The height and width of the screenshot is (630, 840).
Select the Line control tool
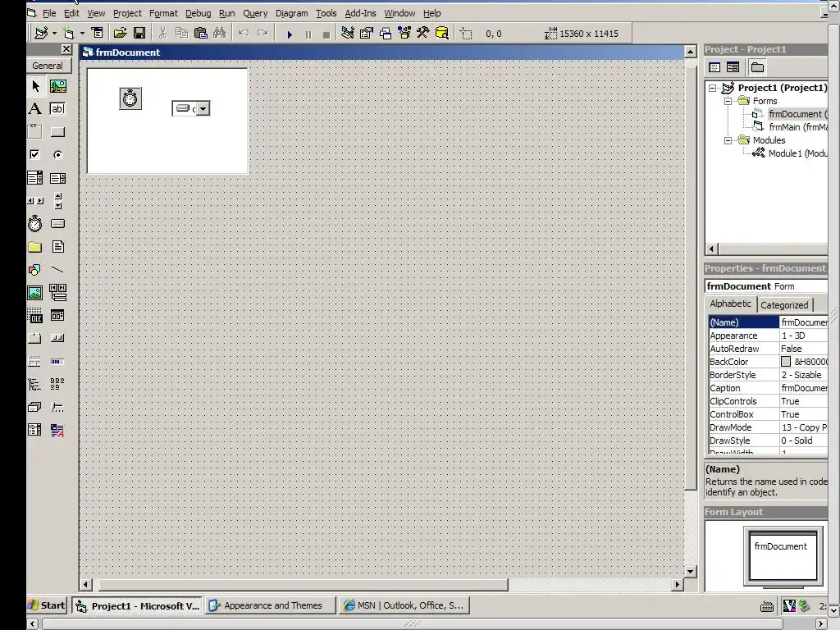point(58,269)
